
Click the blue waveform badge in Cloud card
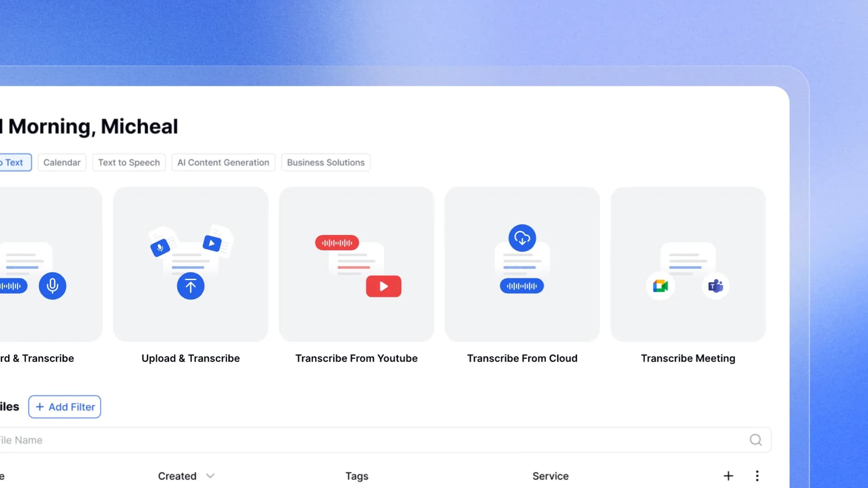point(522,286)
